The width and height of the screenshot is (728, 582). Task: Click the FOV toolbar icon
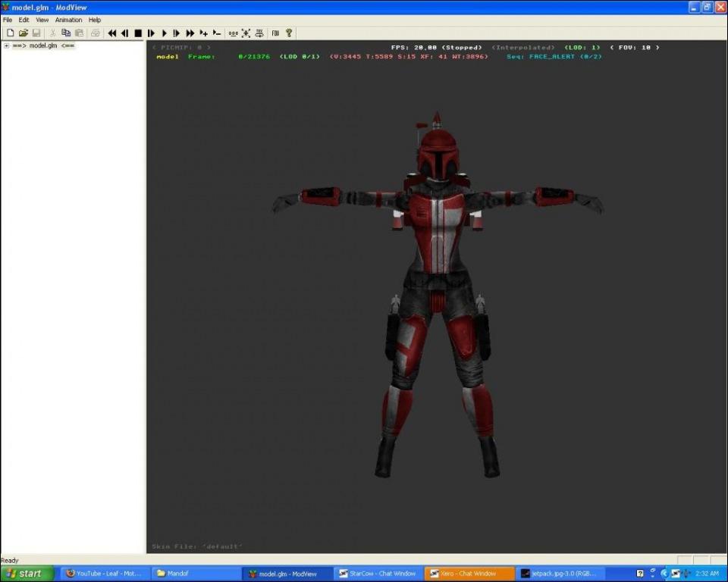275,33
